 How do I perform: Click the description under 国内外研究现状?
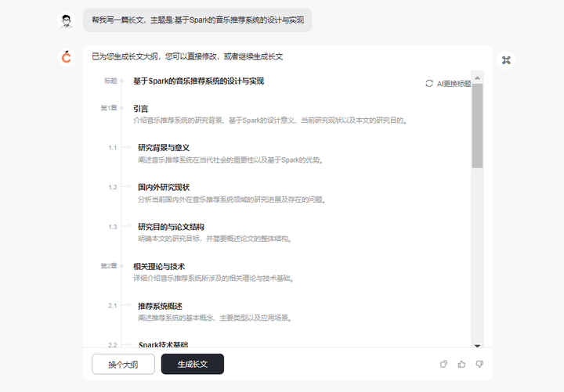pos(232,200)
